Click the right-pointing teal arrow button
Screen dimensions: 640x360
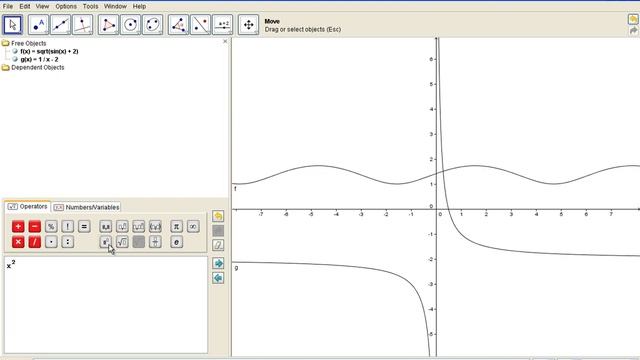click(218, 263)
